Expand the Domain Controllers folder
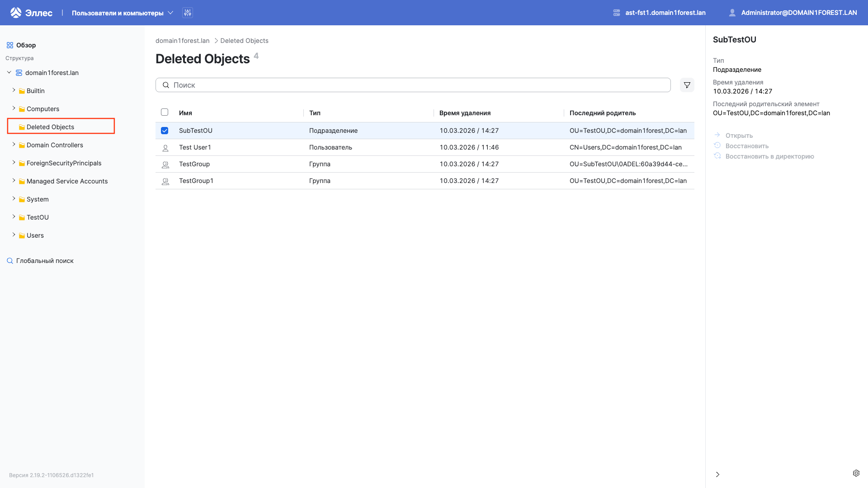This screenshot has height=488, width=868. click(14, 145)
